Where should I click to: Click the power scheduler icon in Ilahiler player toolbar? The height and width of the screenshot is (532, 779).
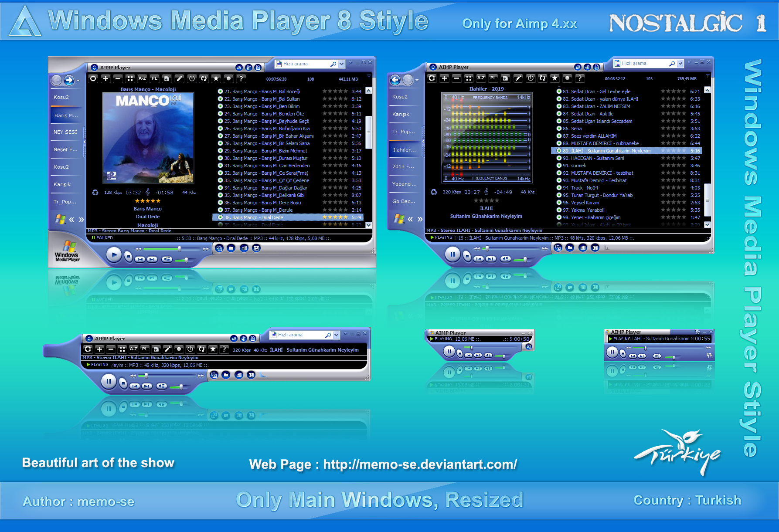(531, 78)
